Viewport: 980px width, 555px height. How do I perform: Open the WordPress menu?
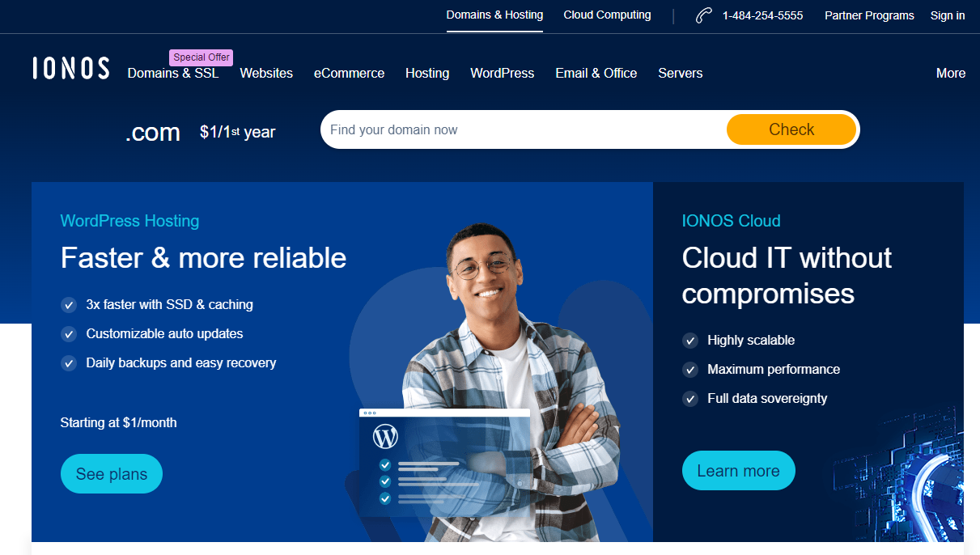[x=503, y=73]
